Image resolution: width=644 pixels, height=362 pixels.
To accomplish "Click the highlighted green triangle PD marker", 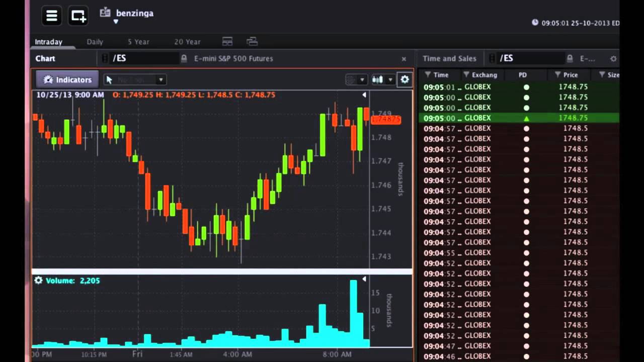I will (x=526, y=118).
